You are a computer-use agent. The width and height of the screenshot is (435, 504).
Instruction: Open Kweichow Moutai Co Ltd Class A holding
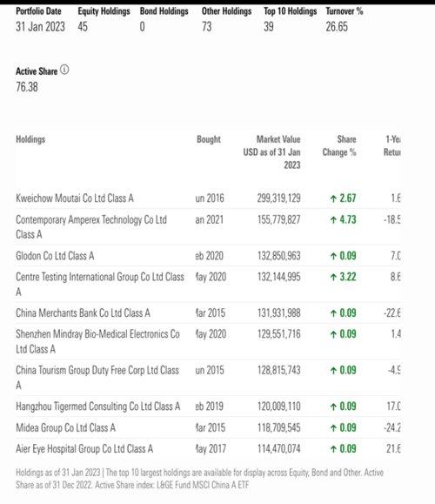point(75,198)
